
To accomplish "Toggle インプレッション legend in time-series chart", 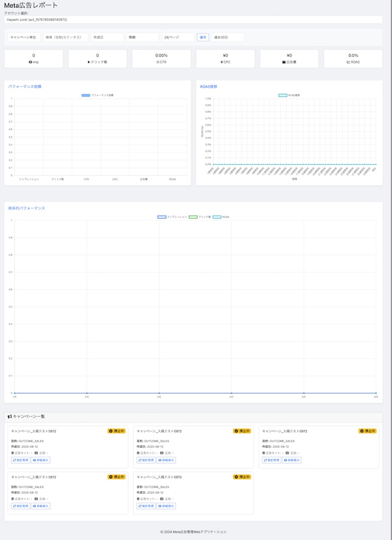I will click(x=172, y=217).
